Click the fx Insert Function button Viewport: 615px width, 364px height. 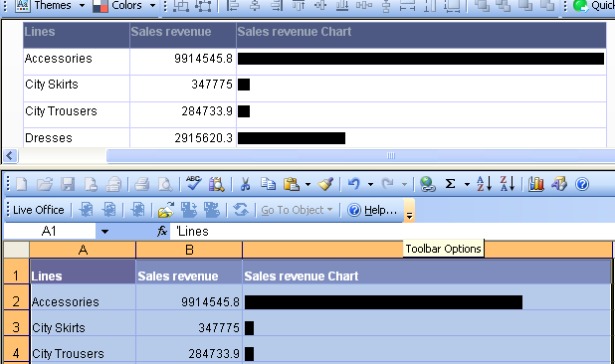162,232
